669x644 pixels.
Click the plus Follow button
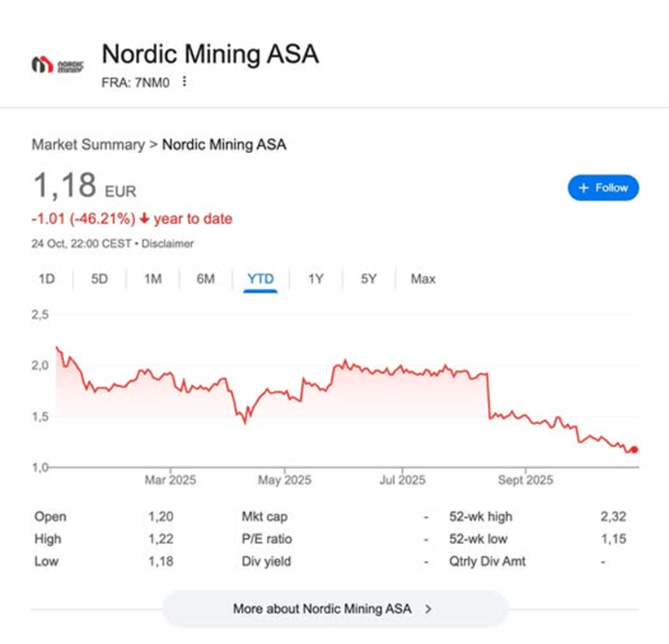click(603, 188)
